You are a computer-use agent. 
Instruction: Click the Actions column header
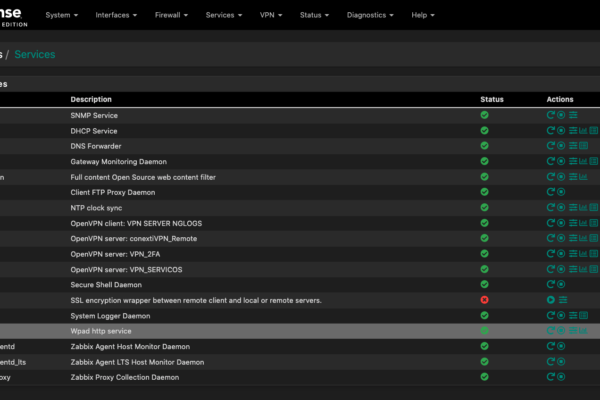[x=560, y=99]
